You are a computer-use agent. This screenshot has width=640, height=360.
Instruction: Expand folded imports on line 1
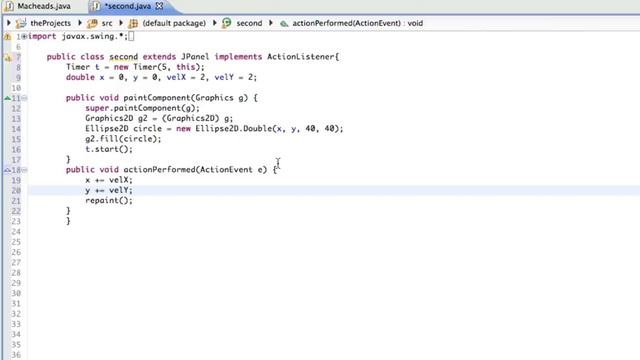(x=24, y=36)
